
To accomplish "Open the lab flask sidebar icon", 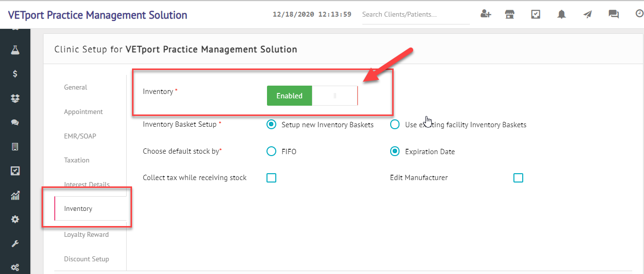I will (15, 49).
